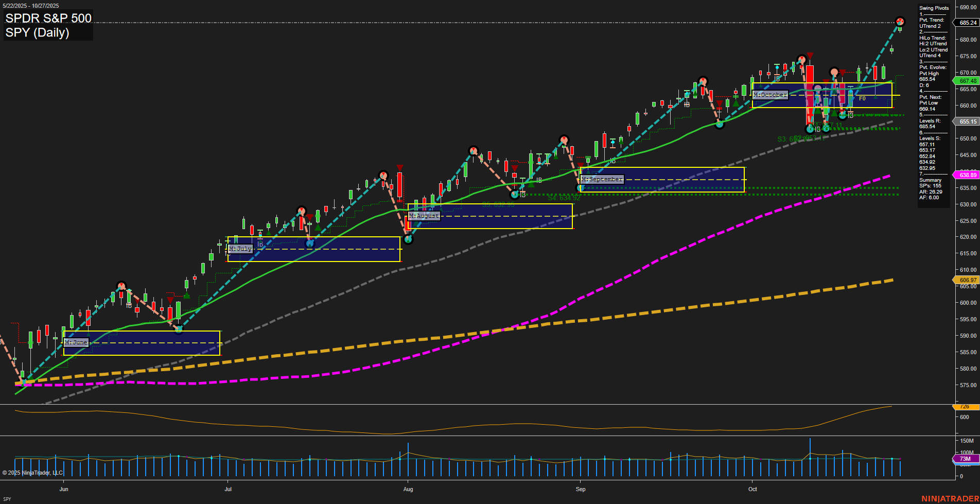Click the M:September monthly range label
The height and width of the screenshot is (504, 980).
pos(602,179)
